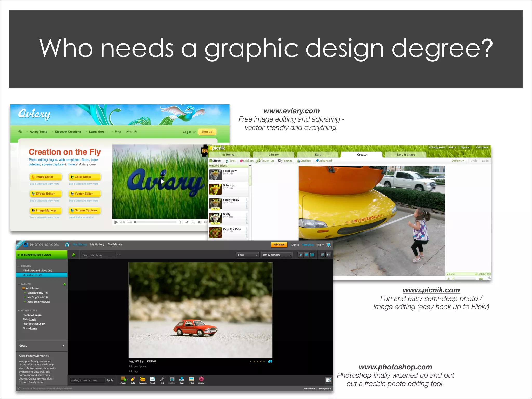Click the Print icon in bottom toolbar
The width and height of the screenshot is (532, 399).
[x=191, y=379]
